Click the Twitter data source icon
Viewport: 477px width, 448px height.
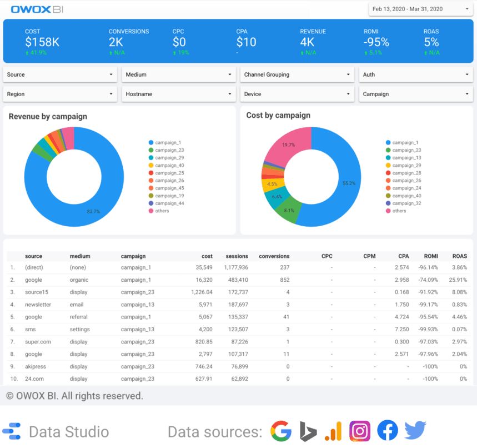click(414, 431)
